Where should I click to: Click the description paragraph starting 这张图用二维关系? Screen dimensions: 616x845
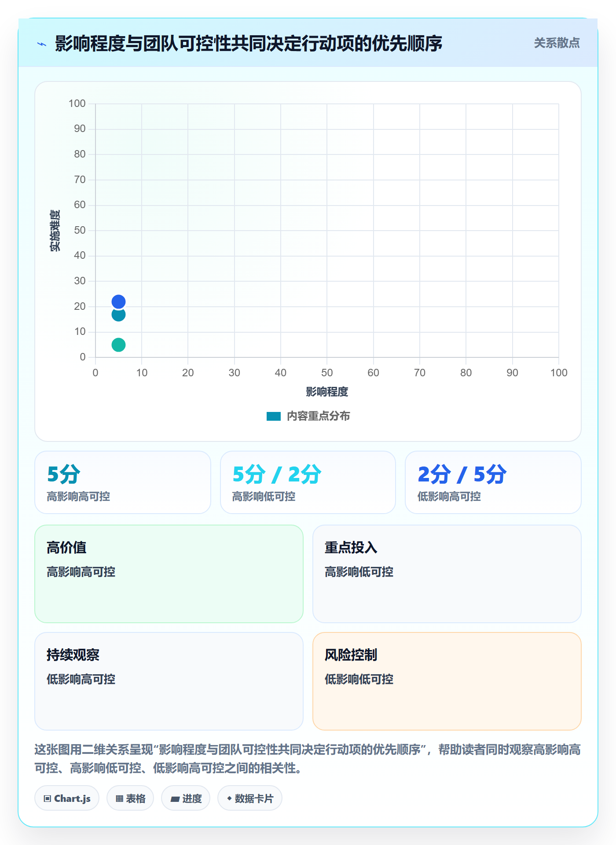click(308, 759)
